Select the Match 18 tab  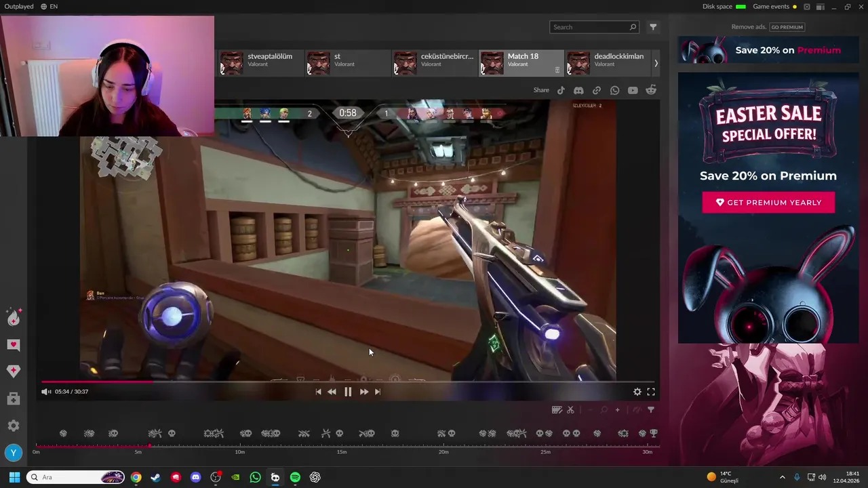[521, 63]
